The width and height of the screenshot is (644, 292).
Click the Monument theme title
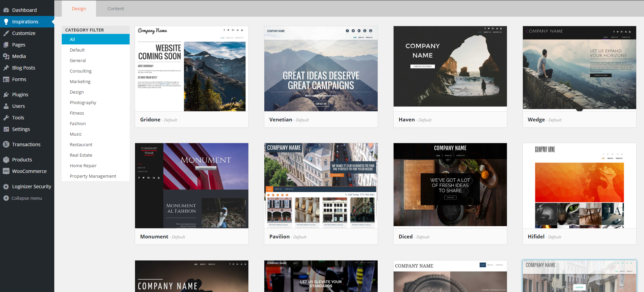(x=154, y=237)
